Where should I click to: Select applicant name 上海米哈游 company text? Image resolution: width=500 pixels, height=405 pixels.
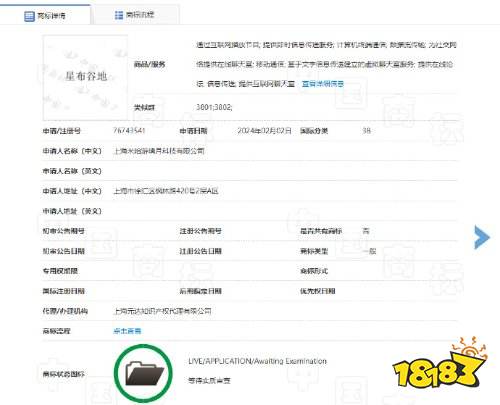(159, 151)
